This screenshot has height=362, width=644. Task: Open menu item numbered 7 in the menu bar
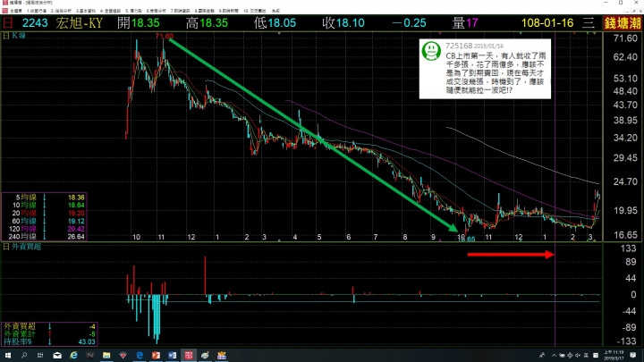tap(181, 11)
